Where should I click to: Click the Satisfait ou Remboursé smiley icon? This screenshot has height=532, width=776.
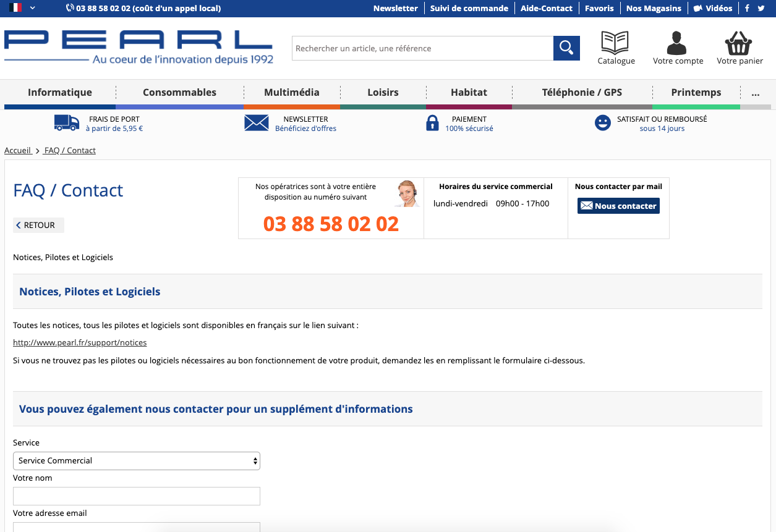[602, 122]
